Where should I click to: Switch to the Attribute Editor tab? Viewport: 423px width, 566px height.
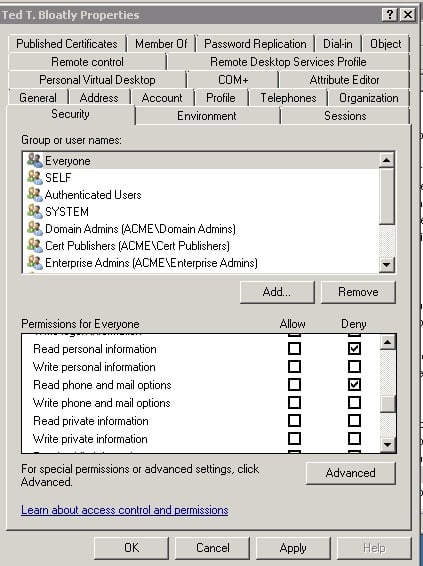click(x=344, y=80)
